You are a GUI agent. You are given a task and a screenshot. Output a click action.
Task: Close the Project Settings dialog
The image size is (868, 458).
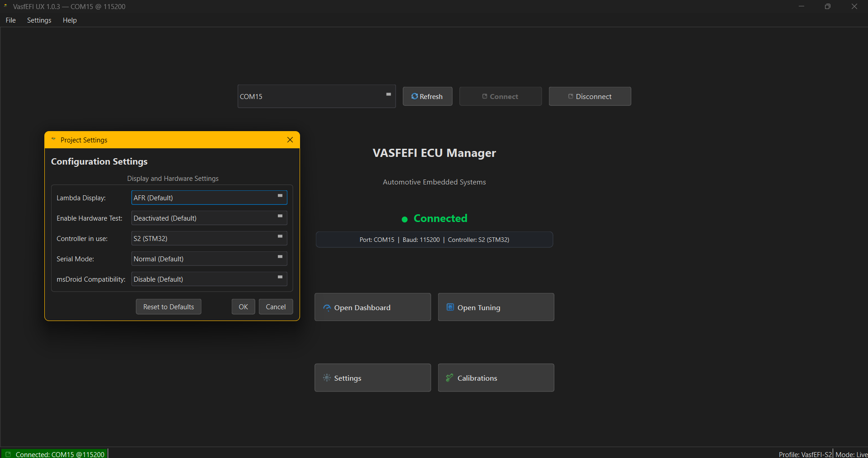click(290, 140)
